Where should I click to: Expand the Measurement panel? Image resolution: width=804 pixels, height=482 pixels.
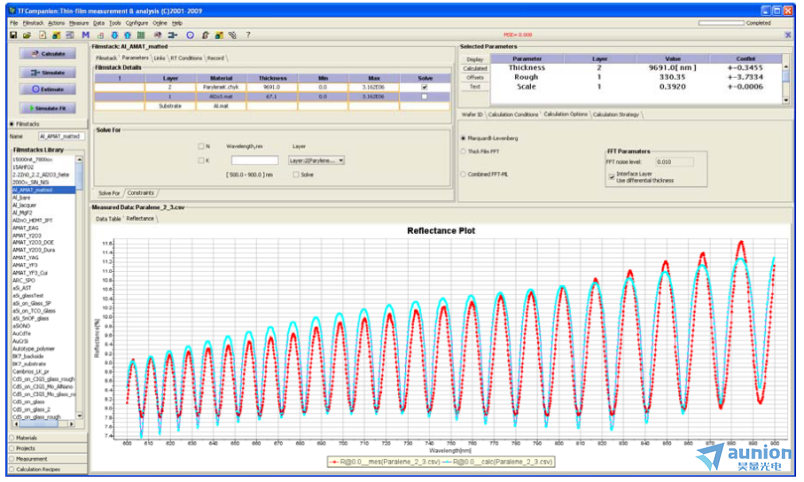[x=47, y=459]
